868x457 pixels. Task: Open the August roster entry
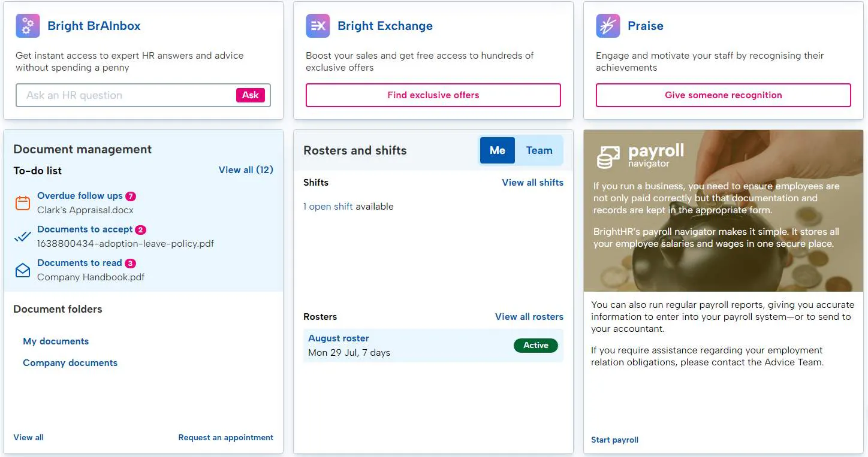[x=339, y=338]
